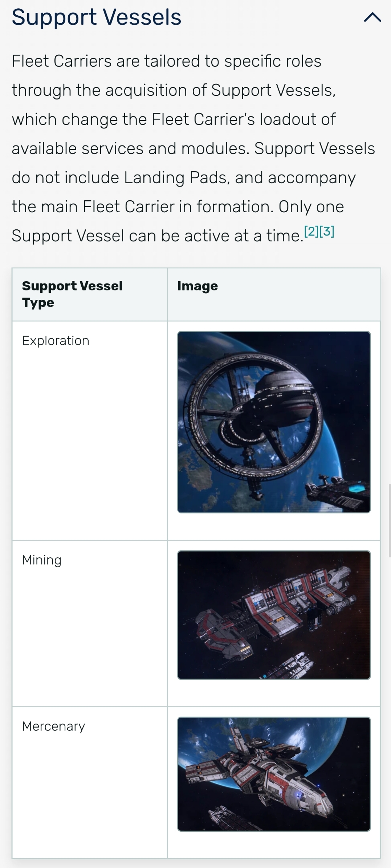The image size is (391, 868).
Task: Click the Mercenary row label
Action: pyautogui.click(x=53, y=726)
